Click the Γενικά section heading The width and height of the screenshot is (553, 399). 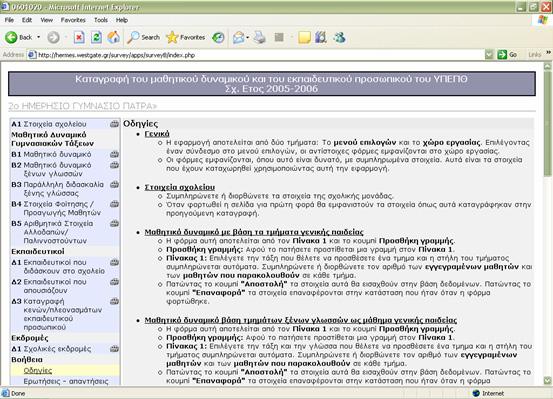(157, 134)
